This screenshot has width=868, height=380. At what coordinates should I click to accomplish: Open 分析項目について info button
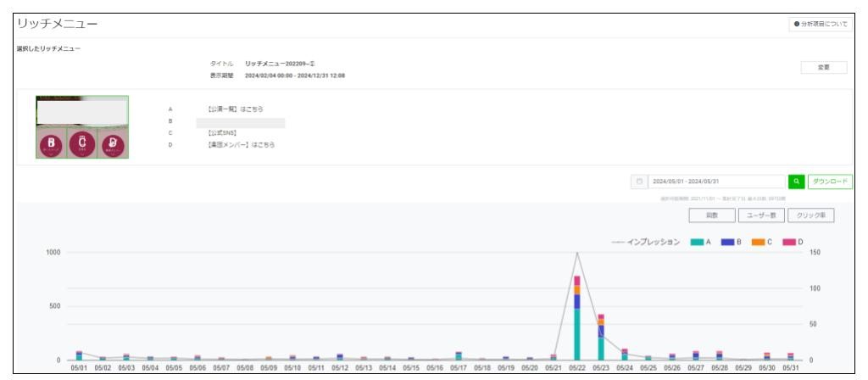[x=821, y=25]
